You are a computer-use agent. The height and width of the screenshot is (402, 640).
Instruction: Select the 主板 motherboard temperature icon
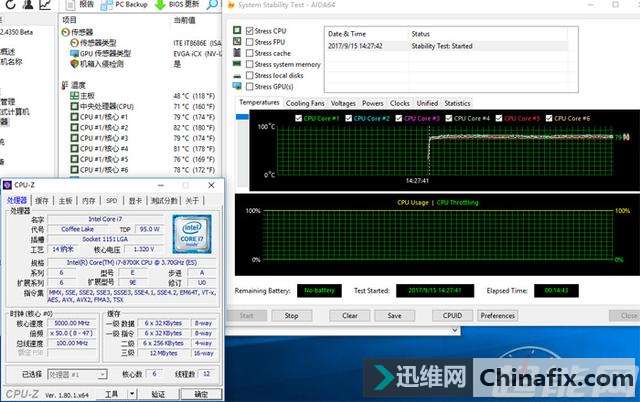tap(74, 96)
